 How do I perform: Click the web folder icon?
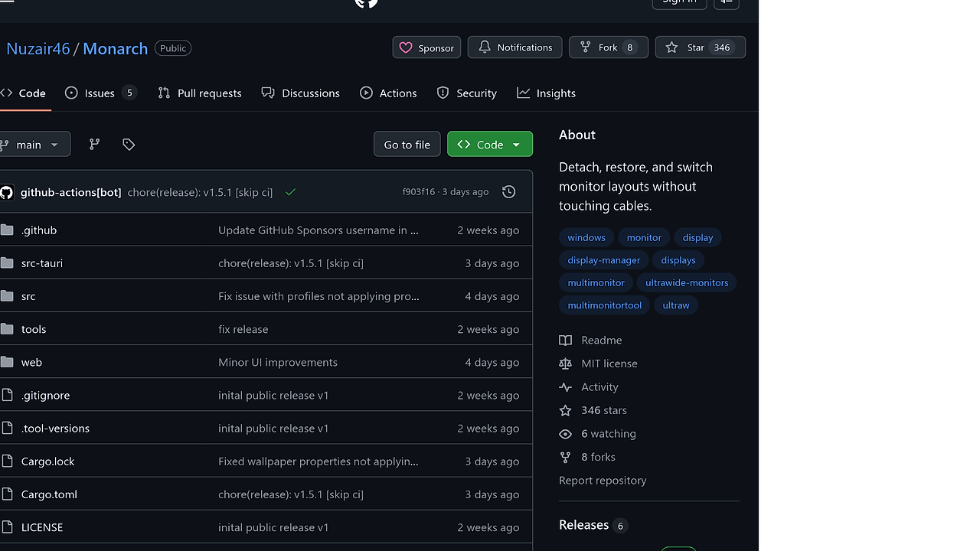[7, 362]
